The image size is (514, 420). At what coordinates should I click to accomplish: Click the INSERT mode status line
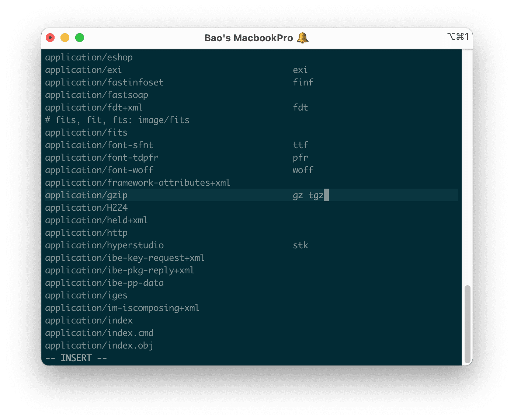[x=76, y=358]
